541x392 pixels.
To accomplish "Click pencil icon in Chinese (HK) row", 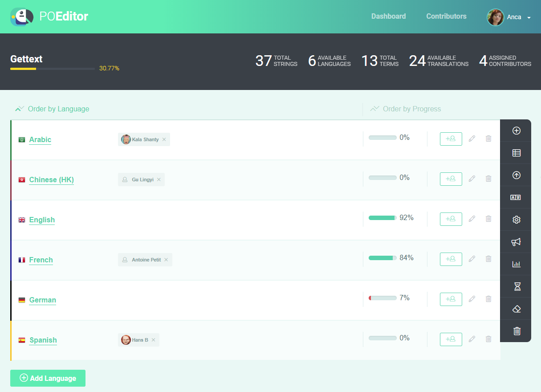I will (x=472, y=179).
